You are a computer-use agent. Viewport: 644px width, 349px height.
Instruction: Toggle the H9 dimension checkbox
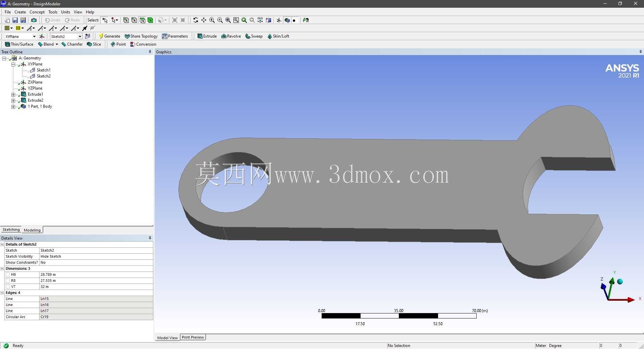(x=8, y=275)
